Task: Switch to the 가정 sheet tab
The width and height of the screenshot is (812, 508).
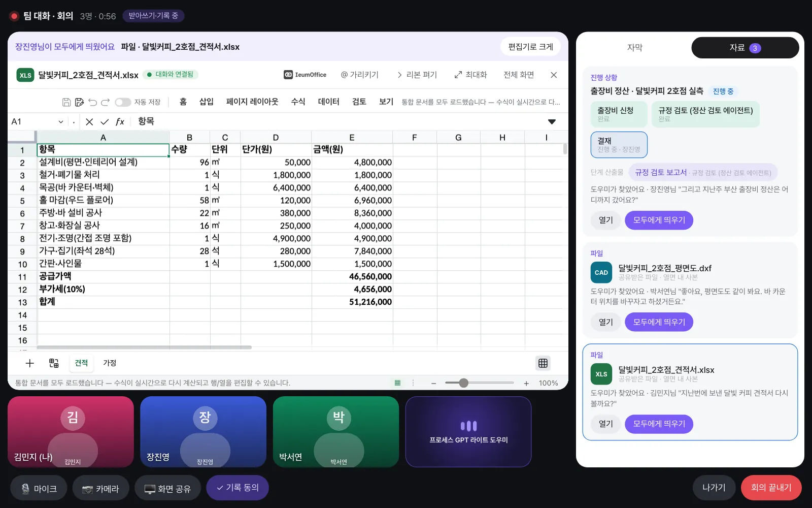Action: pos(110,363)
